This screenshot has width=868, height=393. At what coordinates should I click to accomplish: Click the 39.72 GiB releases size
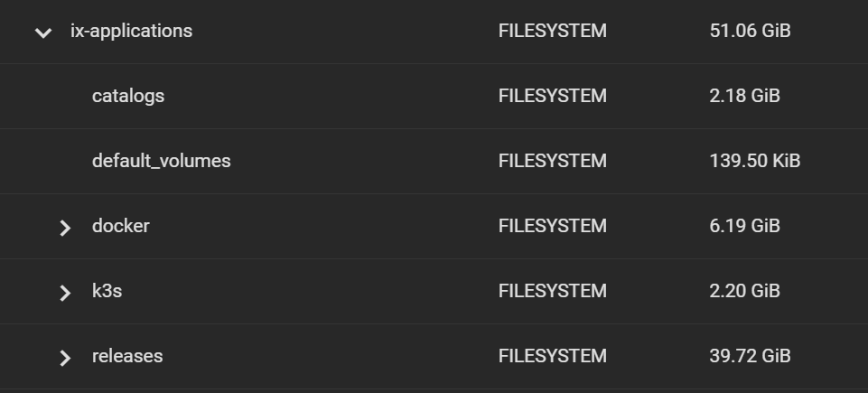coord(750,356)
